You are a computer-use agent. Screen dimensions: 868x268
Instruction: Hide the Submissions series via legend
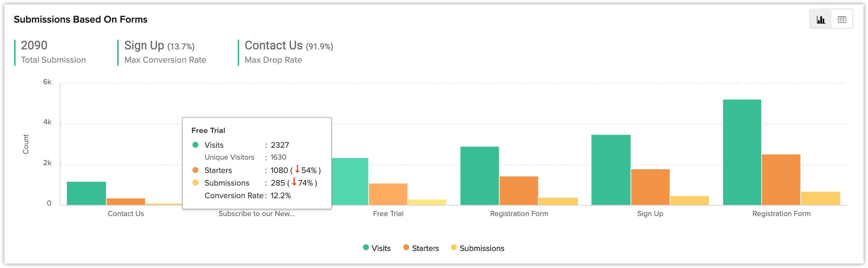tap(478, 248)
